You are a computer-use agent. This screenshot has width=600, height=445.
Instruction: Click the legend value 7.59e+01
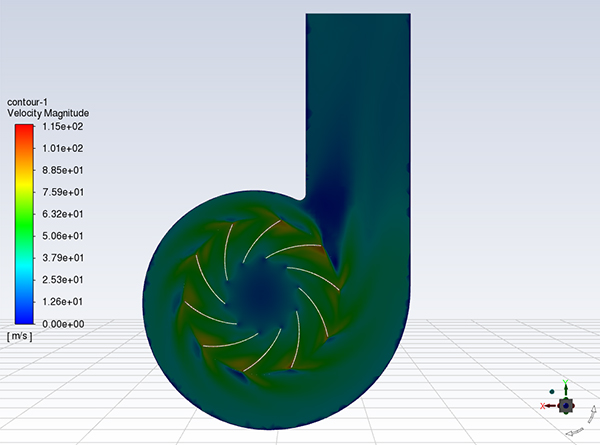tap(63, 192)
